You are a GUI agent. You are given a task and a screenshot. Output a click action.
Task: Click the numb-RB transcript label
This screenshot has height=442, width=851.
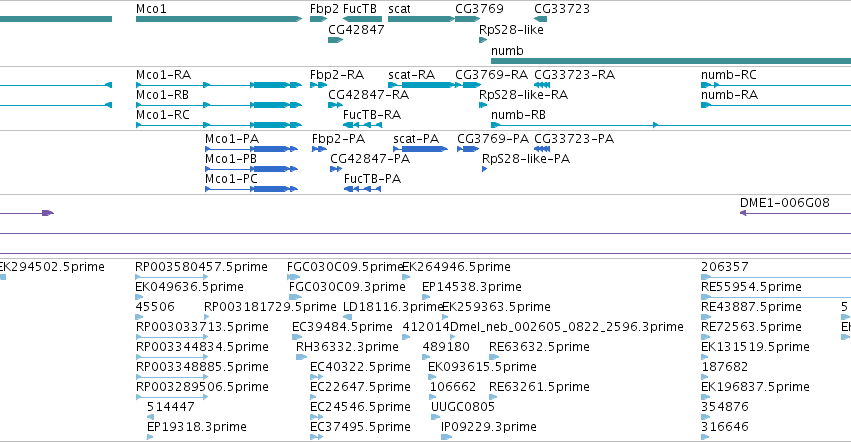[518, 115]
